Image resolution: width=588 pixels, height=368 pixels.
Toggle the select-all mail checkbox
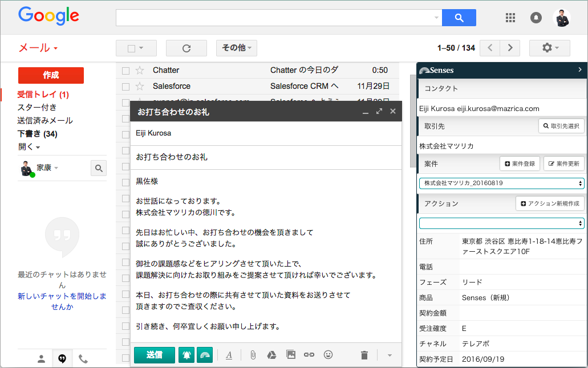coord(131,48)
